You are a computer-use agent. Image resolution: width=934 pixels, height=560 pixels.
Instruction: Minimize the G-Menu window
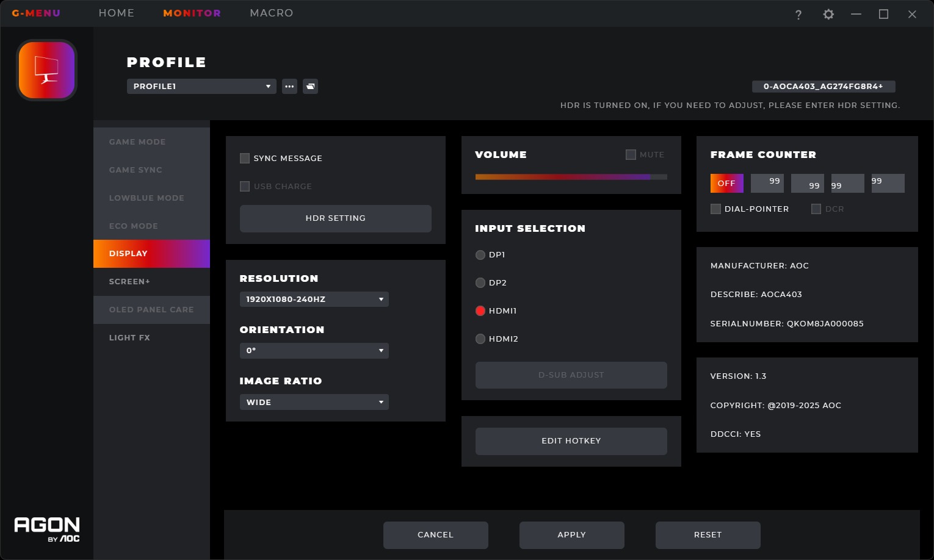[856, 14]
